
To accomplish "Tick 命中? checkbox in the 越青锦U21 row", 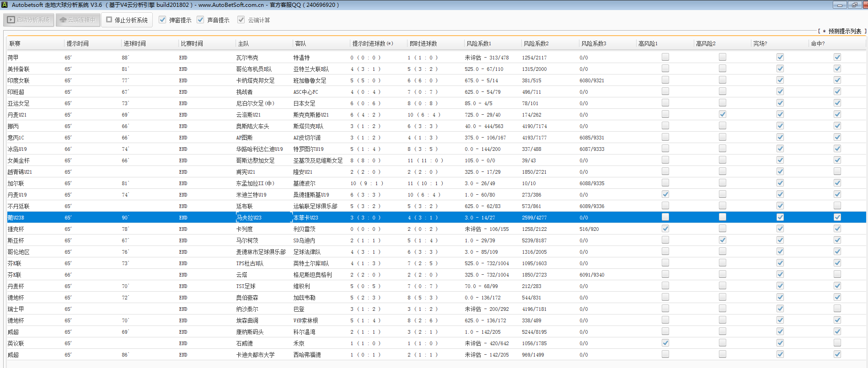I will pyautogui.click(x=837, y=171).
